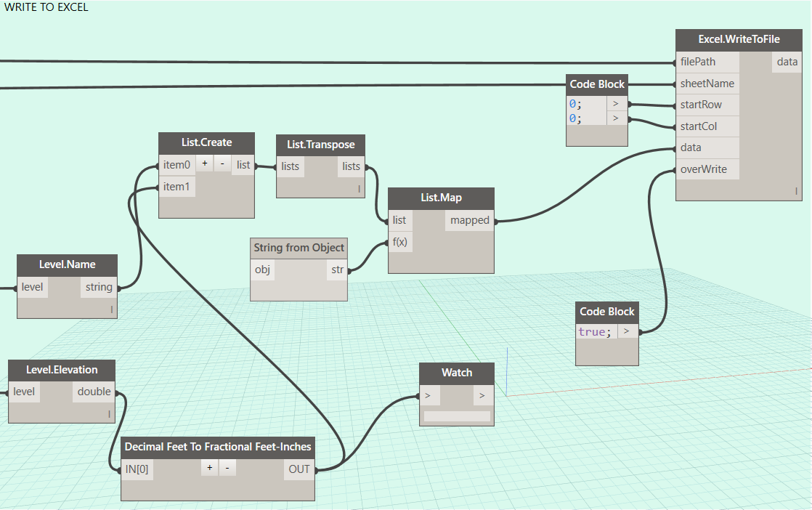
Task: Click the Watch node's input port
Action: click(x=429, y=395)
